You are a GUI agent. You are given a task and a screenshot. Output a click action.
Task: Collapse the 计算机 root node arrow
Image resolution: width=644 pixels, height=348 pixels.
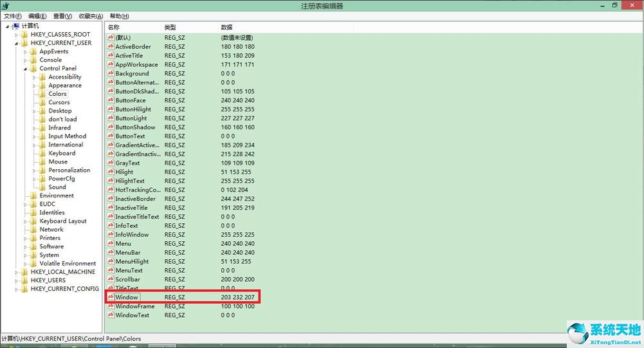[x=7, y=26]
